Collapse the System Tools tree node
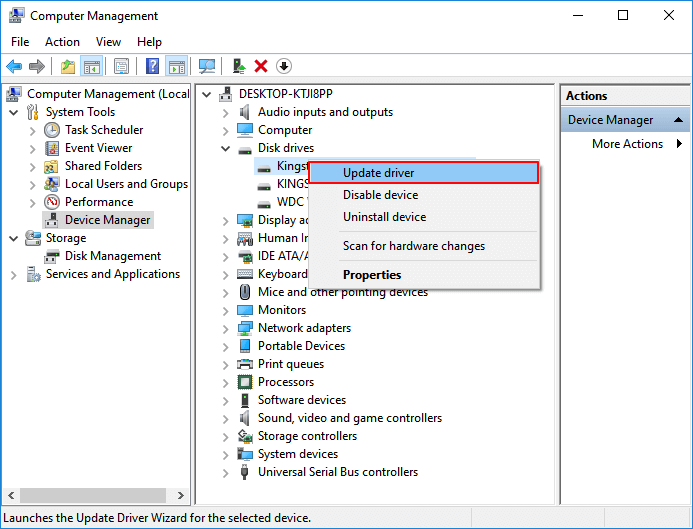The width and height of the screenshot is (693, 529). click(x=14, y=112)
